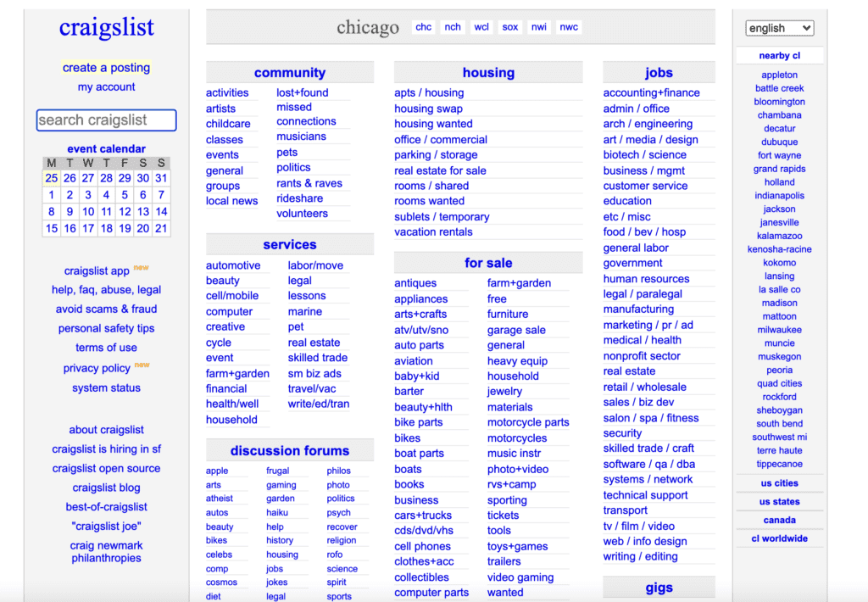Expand the us states section
The height and width of the screenshot is (602, 868).
coord(780,502)
